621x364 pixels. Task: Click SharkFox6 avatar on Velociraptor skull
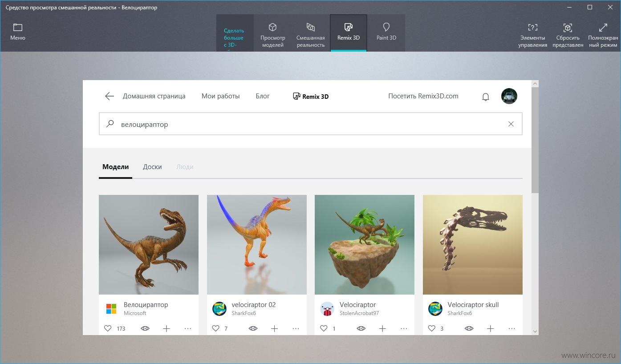click(x=435, y=309)
